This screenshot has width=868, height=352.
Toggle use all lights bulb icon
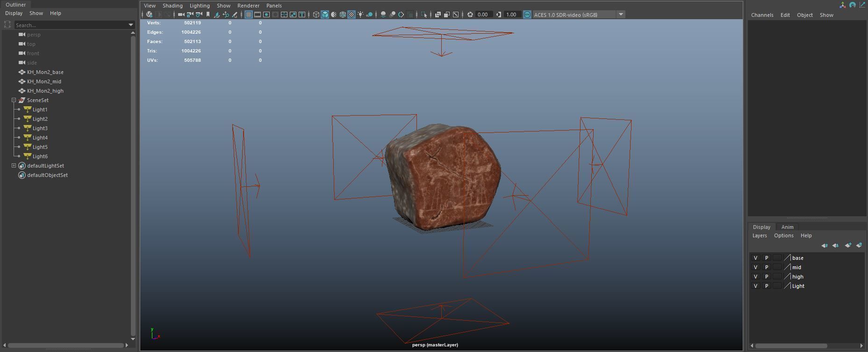point(360,15)
